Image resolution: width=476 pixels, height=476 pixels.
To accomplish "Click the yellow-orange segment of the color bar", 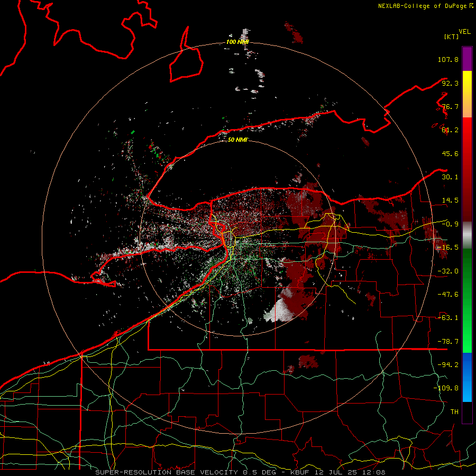I will (467, 94).
